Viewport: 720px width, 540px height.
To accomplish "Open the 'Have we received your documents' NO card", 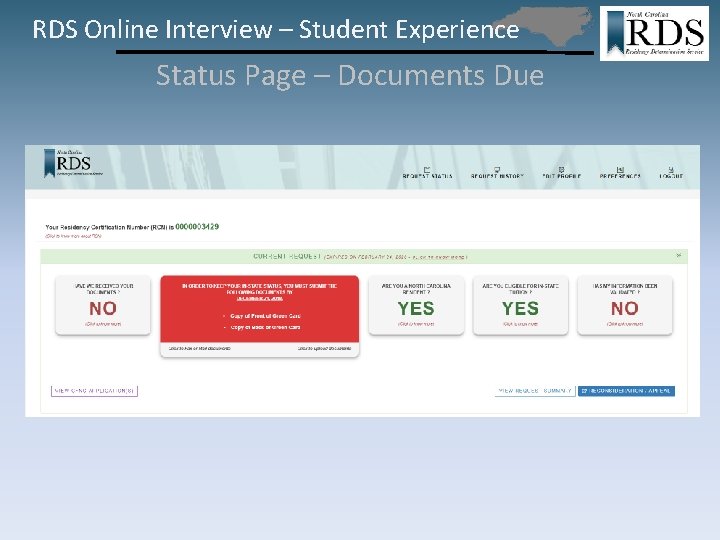I will [103, 305].
